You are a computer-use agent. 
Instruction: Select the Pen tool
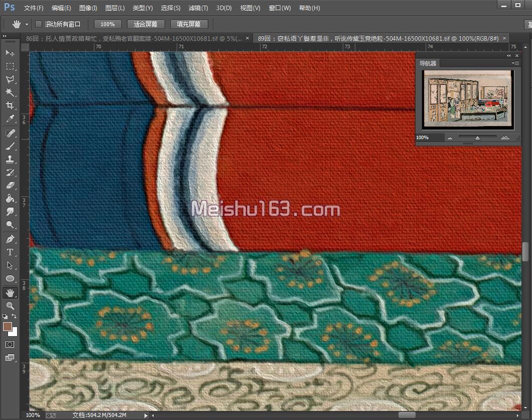10,239
